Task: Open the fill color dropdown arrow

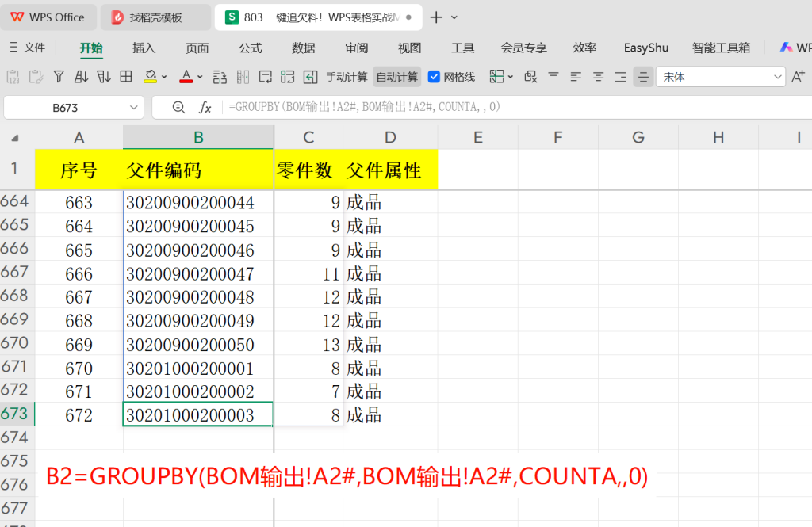Action: [164, 77]
